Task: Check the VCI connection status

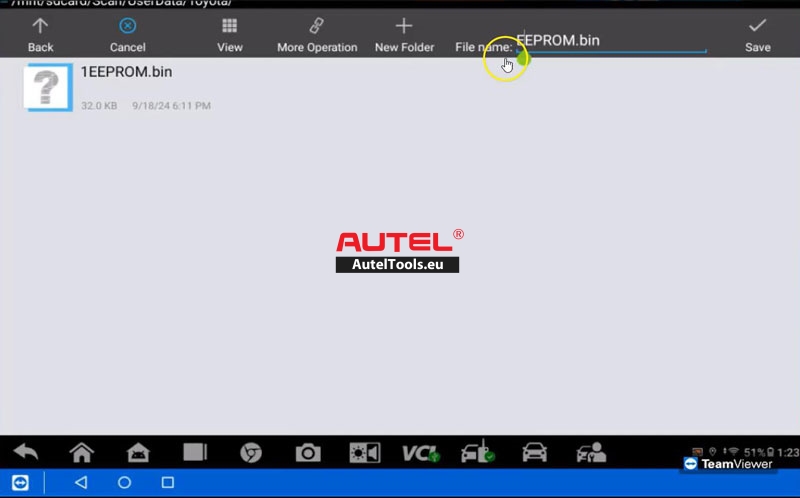Action: [420, 452]
